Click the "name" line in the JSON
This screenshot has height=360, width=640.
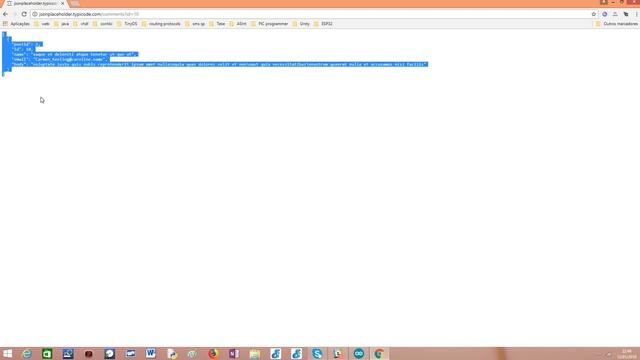tap(75, 54)
